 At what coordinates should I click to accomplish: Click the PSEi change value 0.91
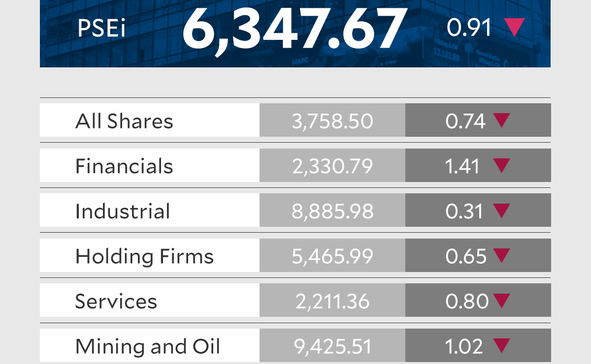pyautogui.click(x=469, y=28)
